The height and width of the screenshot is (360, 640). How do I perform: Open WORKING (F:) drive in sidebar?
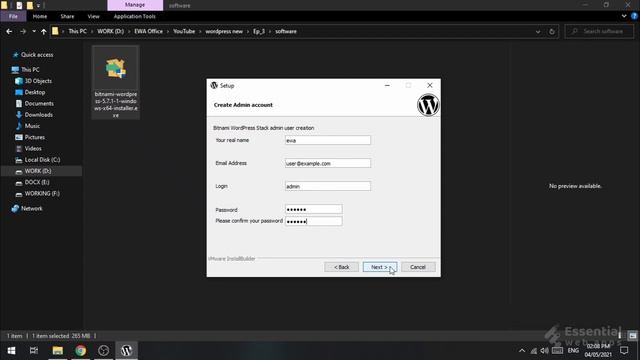(42, 193)
